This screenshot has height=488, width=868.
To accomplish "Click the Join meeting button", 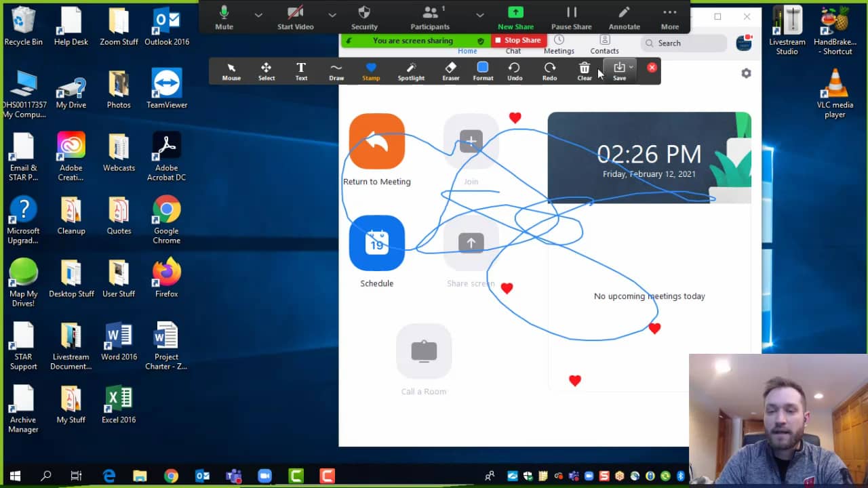I will point(471,141).
